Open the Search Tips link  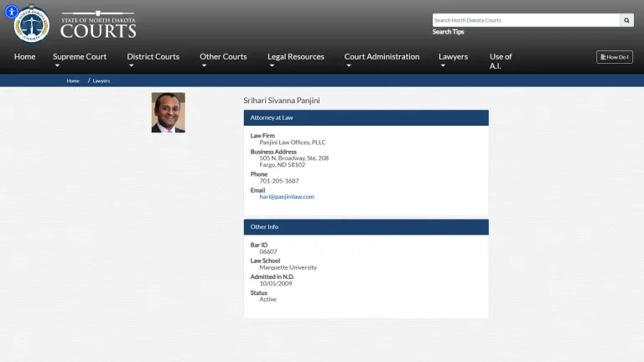pyautogui.click(x=448, y=32)
